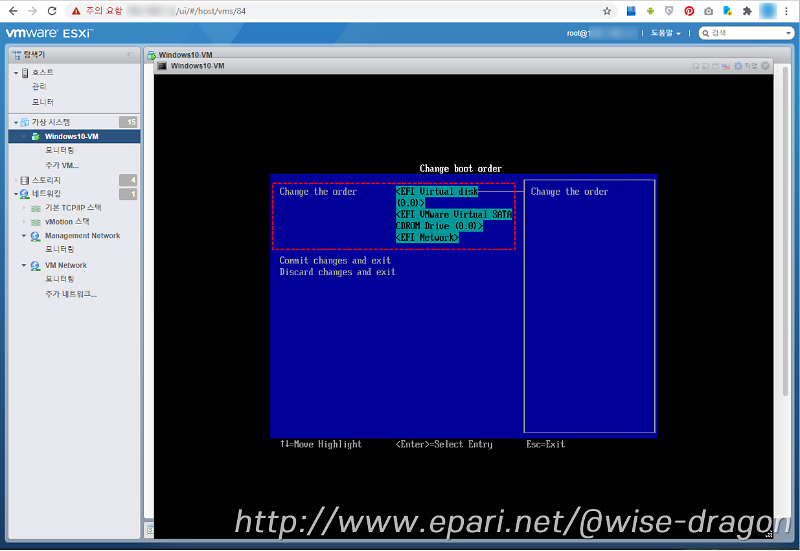Collapse the Management Network node

(24, 235)
